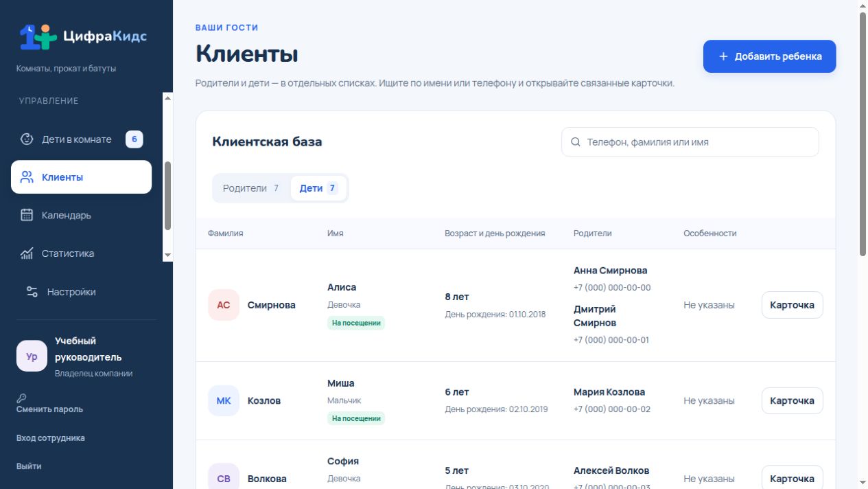Screen dimensions: 868x489
Task: Click the main page scrollbar thumb
Action: pos(863,134)
